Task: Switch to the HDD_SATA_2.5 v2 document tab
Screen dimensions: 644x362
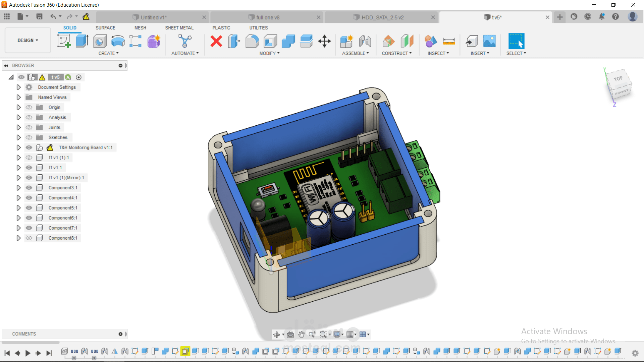Action: [382, 17]
